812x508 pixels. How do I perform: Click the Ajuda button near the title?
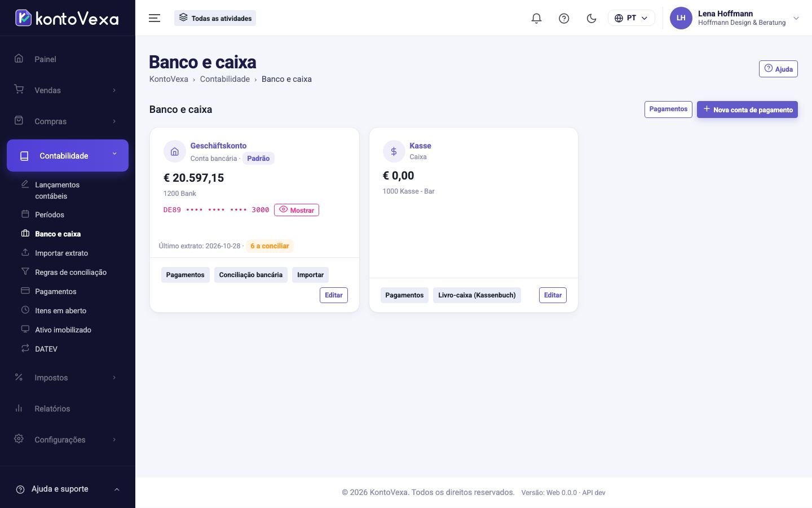[778, 69]
